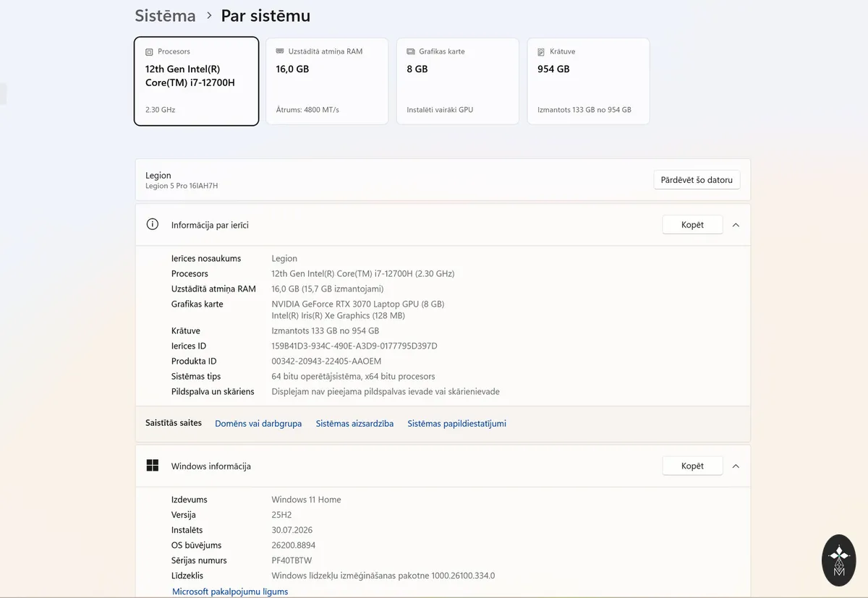
Task: Copy device information with Kopēt
Action: point(692,225)
